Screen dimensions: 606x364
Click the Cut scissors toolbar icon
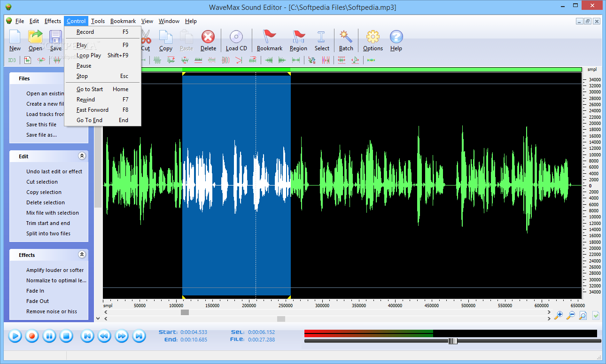coord(146,40)
